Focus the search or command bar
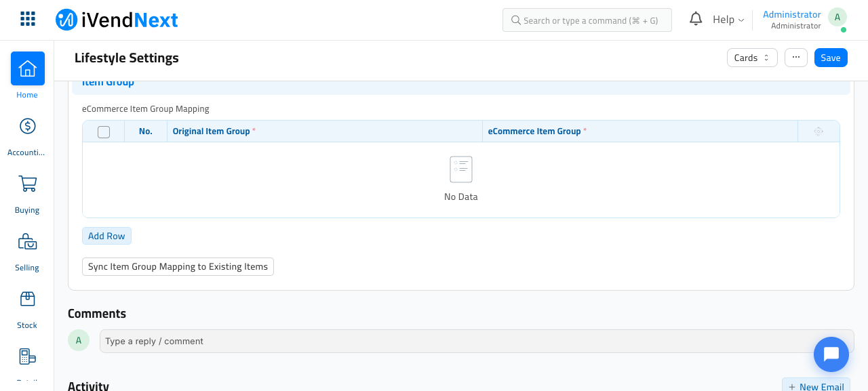Viewport: 868px width, 391px height. point(587,20)
